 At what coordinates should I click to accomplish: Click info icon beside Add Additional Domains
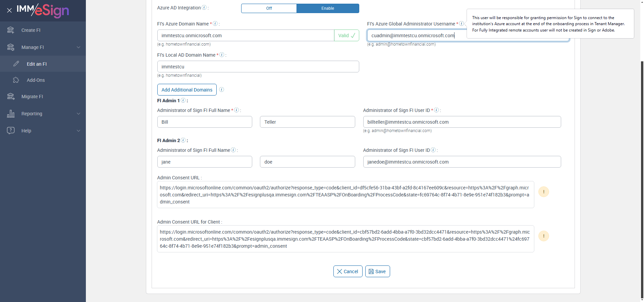point(221,89)
